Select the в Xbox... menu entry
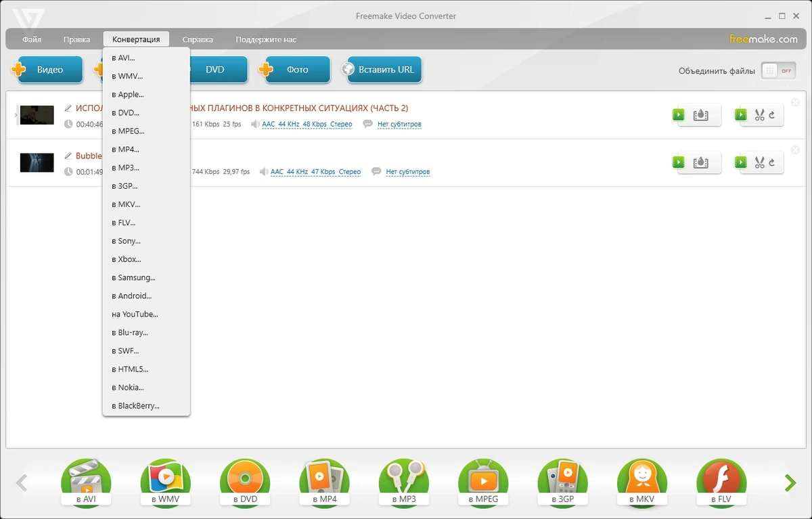Screen dimensions: 812x519 click(x=146, y=259)
